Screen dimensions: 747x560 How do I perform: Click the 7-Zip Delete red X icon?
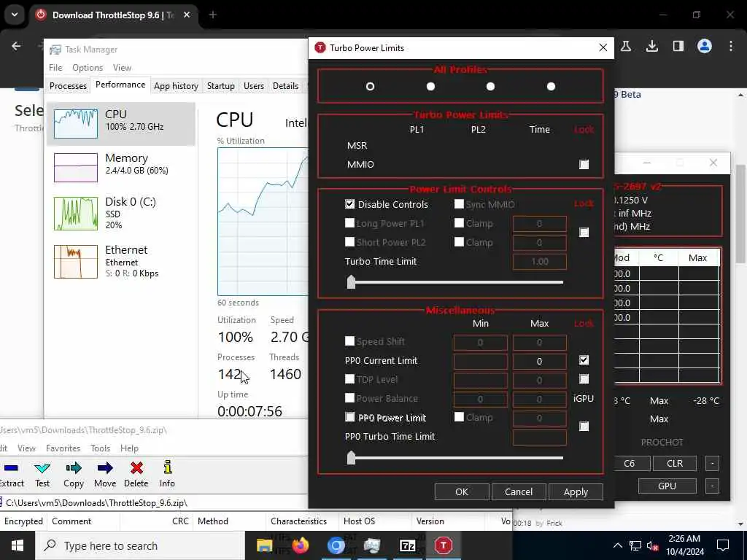pyautogui.click(x=136, y=469)
